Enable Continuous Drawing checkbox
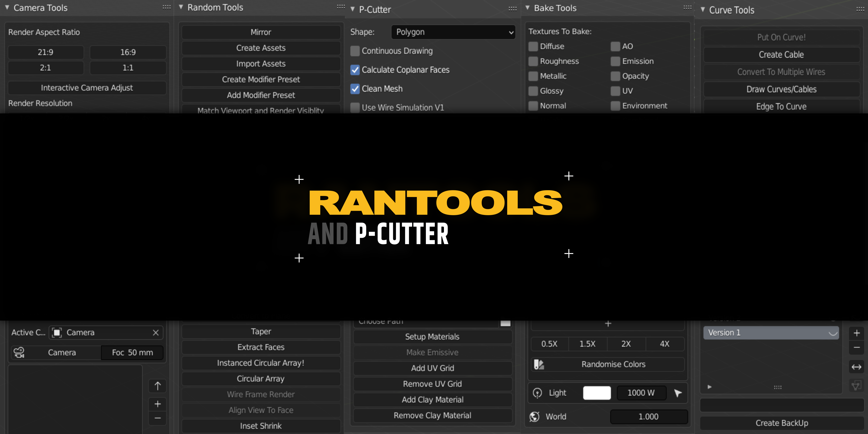This screenshot has width=868, height=434. click(x=355, y=51)
